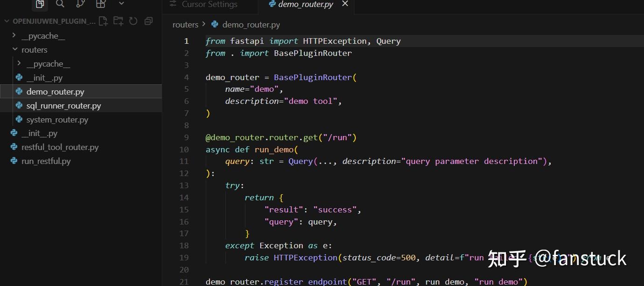Screen dimensions: 644x286
Task: Click line number 1 in the gutter
Action: 187,41
